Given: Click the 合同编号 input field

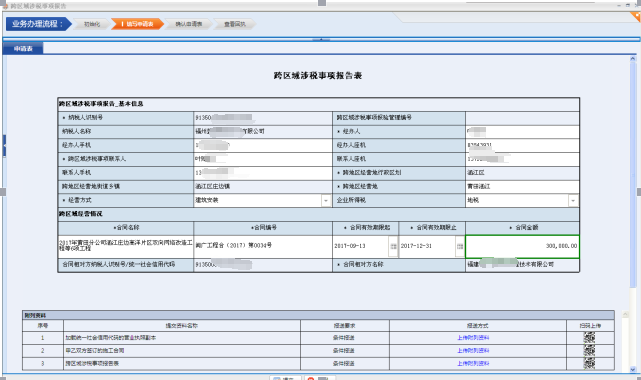Looking at the screenshot, I should 263,246.
